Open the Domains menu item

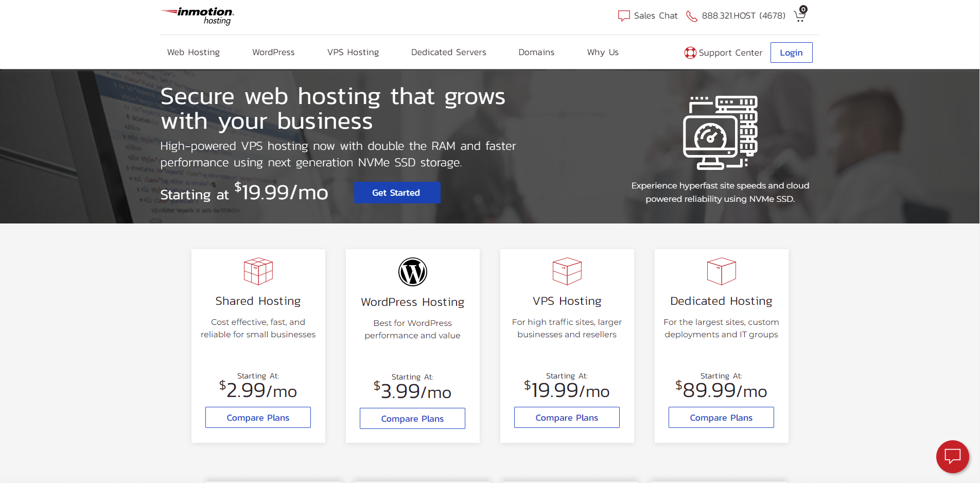coord(536,52)
